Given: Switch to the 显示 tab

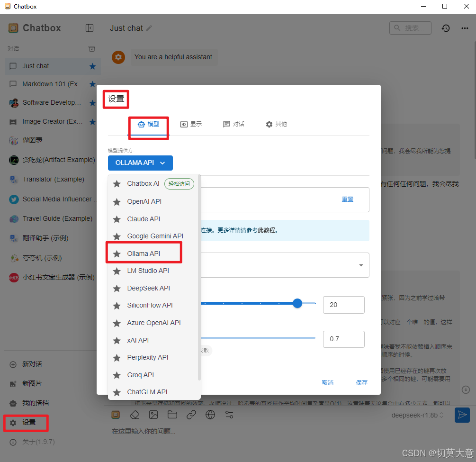Looking at the screenshot, I should click(191, 124).
